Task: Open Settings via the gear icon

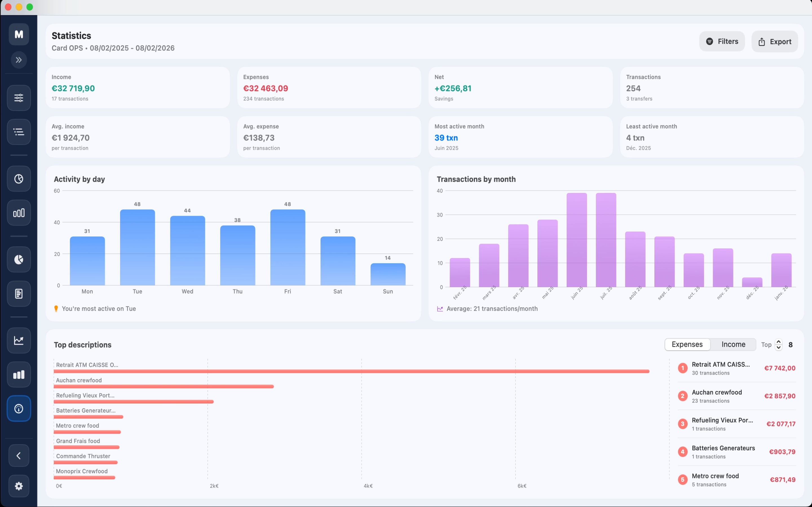Action: coord(19,486)
